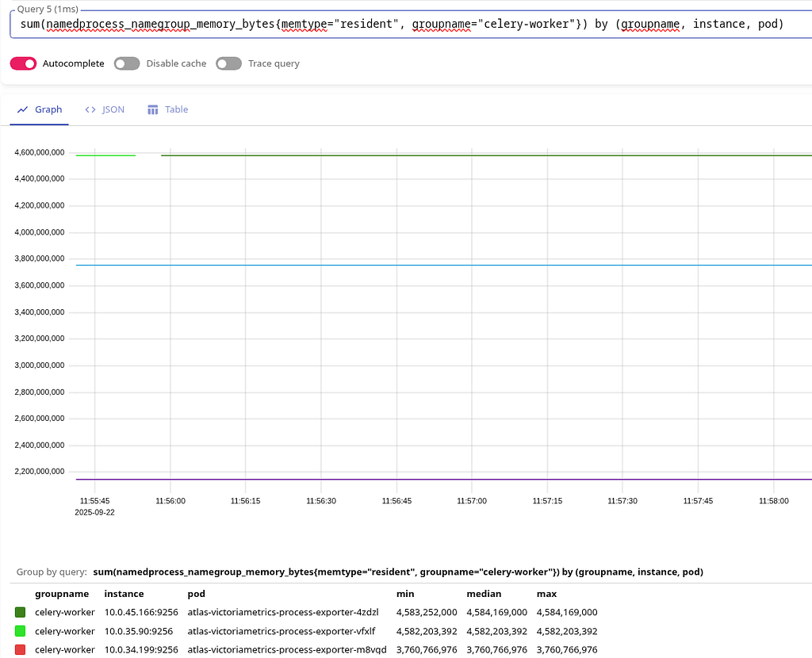The height and width of the screenshot is (658, 812).
Task: Click the bright green swatch for 10.0.35.90:9256
Action: coord(20,631)
